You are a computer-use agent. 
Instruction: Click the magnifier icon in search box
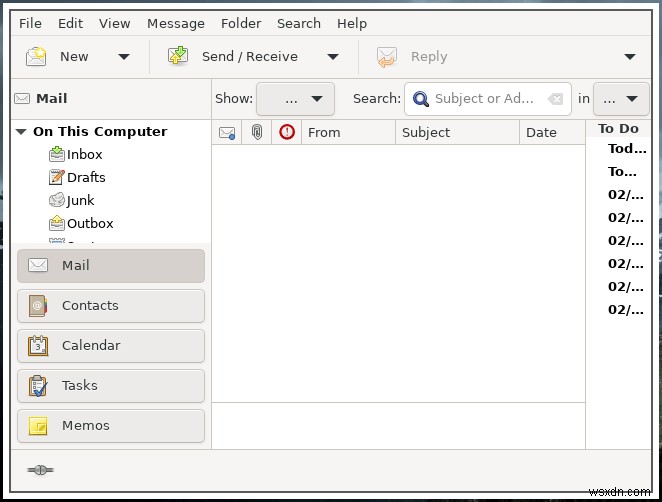[421, 99]
